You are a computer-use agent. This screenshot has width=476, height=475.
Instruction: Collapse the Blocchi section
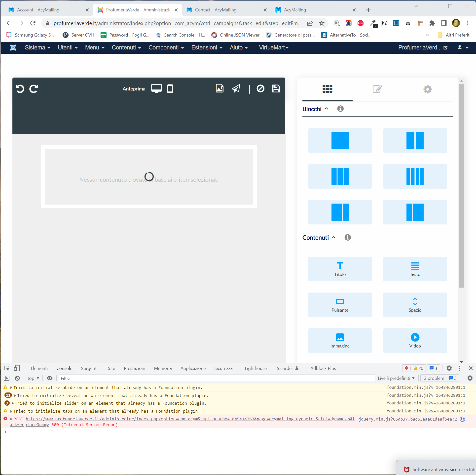[315, 109]
